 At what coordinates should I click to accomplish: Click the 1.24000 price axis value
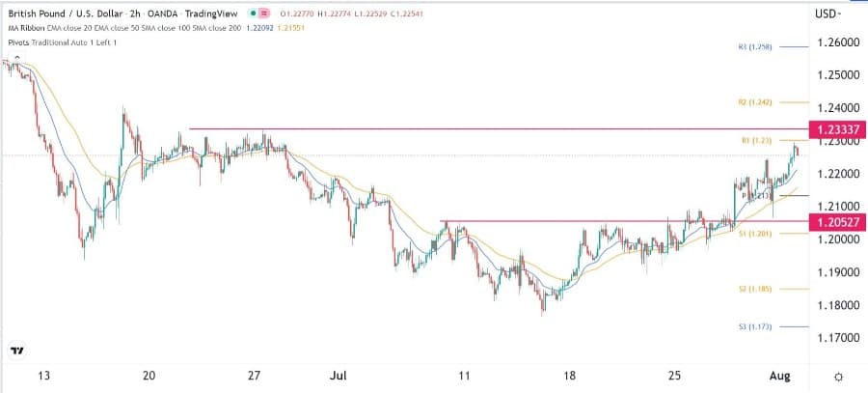tap(837, 107)
